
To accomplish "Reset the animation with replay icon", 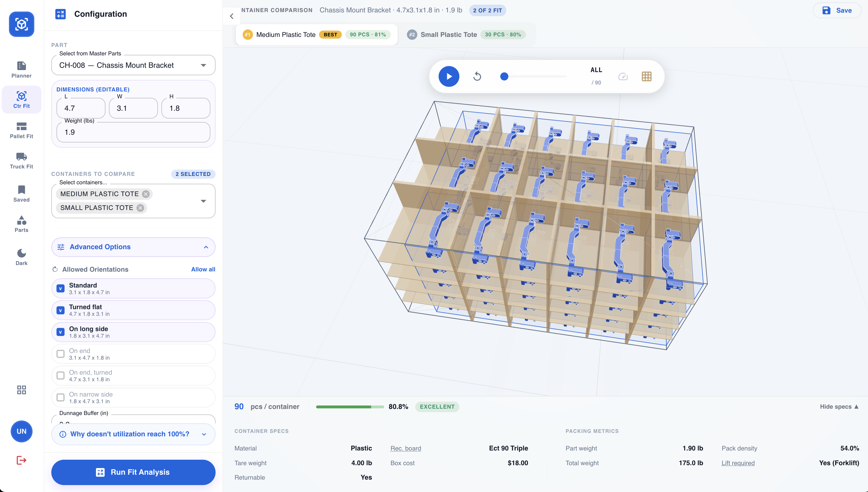I will coord(477,76).
